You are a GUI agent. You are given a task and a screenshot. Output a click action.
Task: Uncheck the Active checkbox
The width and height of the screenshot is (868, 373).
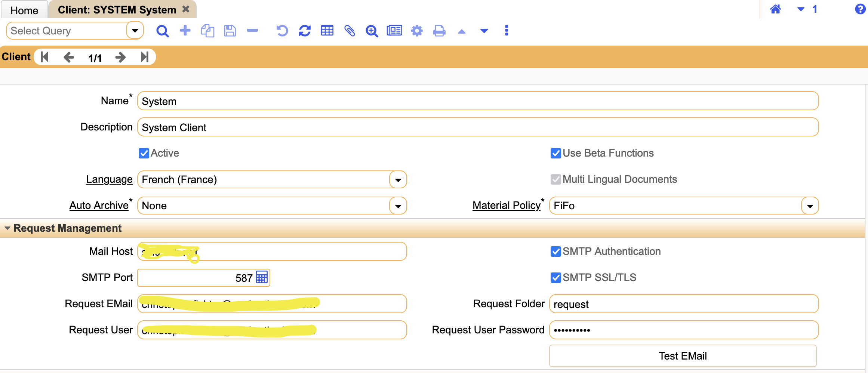[144, 153]
